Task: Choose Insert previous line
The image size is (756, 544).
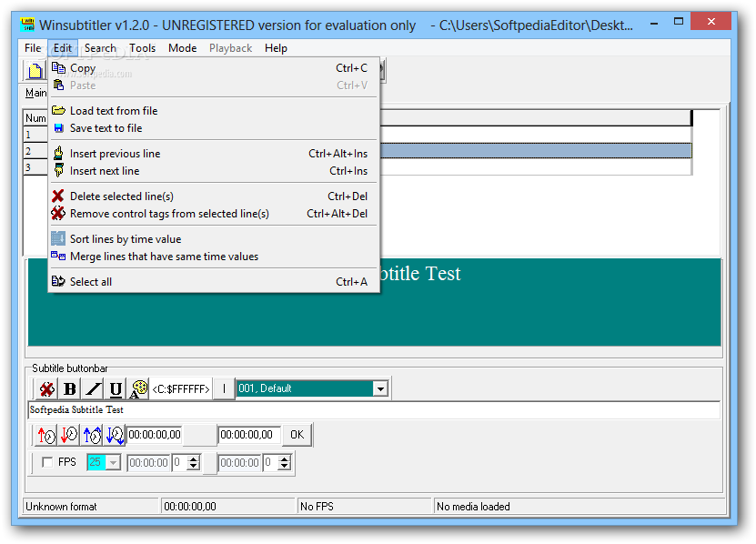Action: point(214,154)
